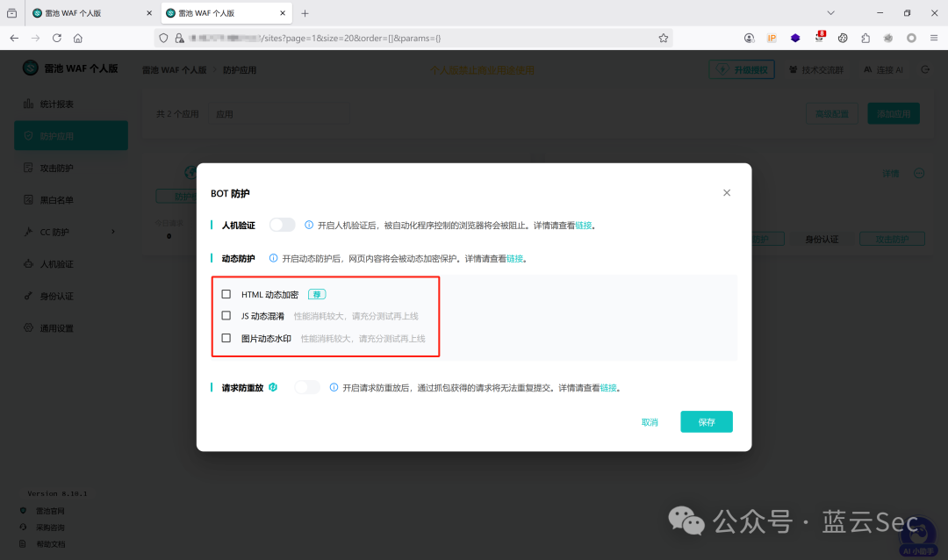Click the browser back arrow
Screen dimensions: 948x560
(14, 38)
